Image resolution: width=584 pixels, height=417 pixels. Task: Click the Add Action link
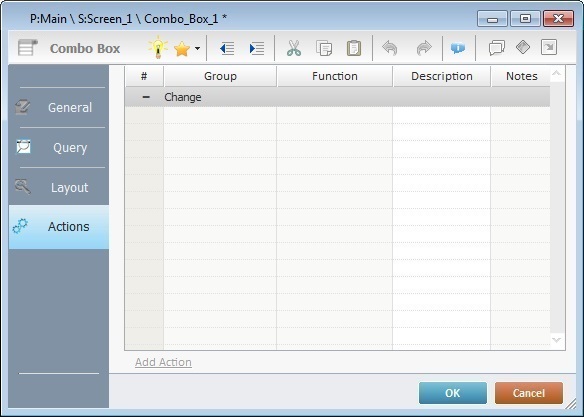[164, 362]
